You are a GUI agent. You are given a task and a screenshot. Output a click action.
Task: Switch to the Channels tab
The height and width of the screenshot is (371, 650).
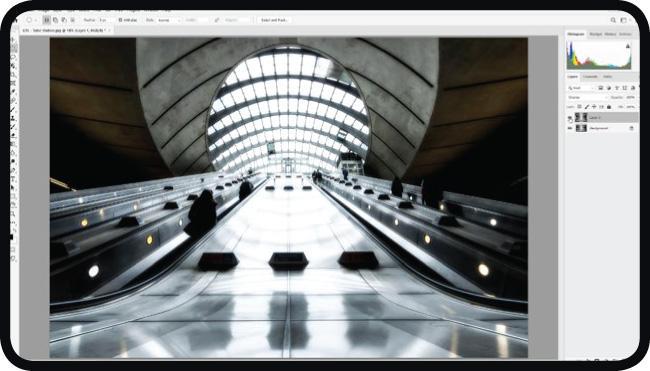click(590, 76)
